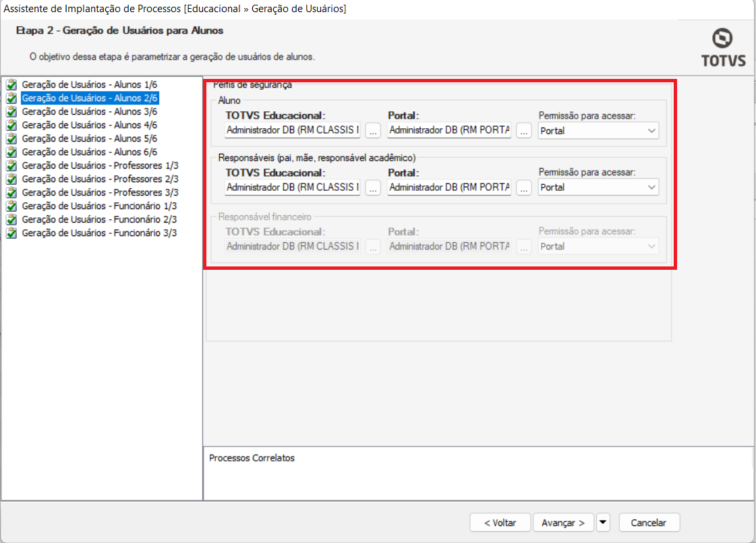This screenshot has height=543, width=756.
Task: Click check icon beside Funcionário 1/3 step
Action: 11,206
